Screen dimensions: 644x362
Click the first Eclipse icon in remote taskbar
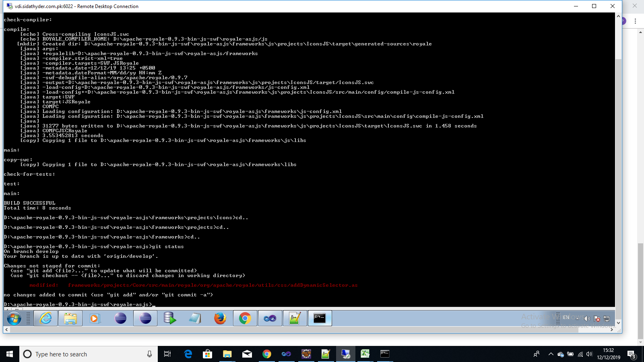120,319
